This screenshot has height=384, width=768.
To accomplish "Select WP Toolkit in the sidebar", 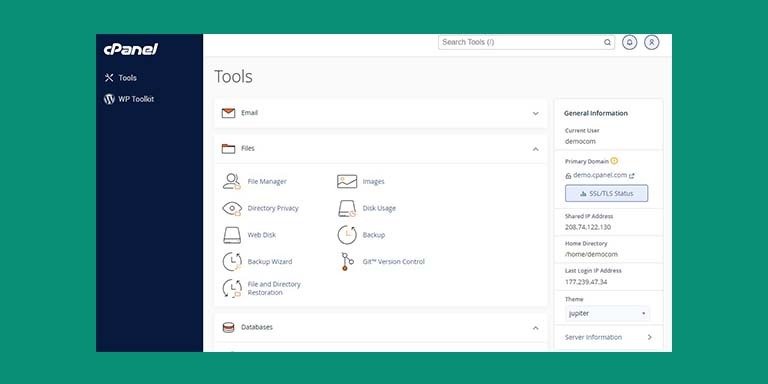I will coord(129,99).
